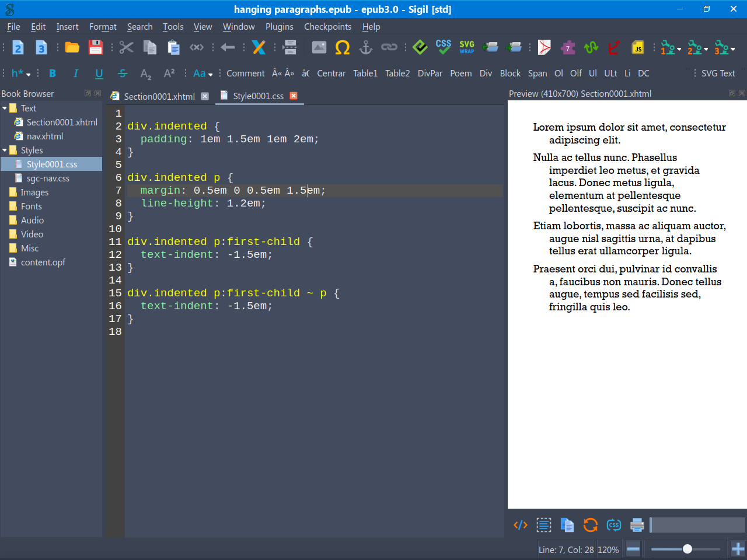Click the Insert Image icon
This screenshot has width=747, height=560.
tap(319, 48)
